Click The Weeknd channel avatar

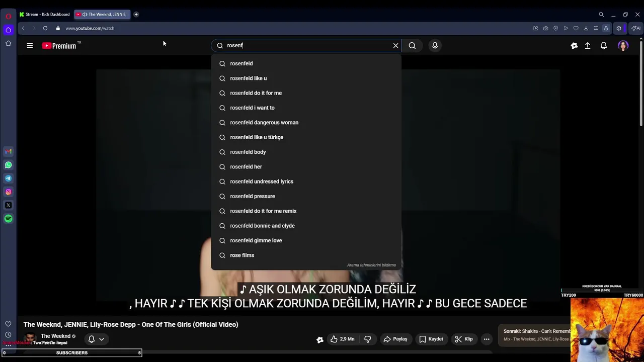(x=30, y=338)
